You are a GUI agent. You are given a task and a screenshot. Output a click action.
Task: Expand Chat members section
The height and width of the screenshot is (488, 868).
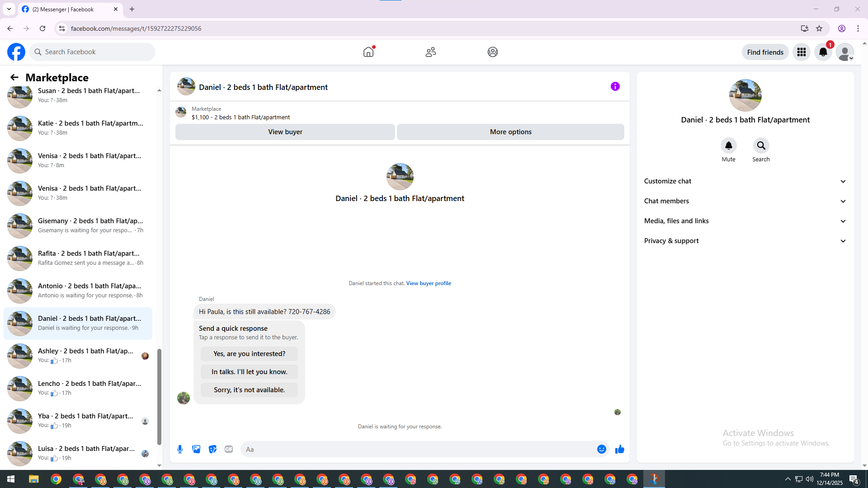tap(745, 201)
